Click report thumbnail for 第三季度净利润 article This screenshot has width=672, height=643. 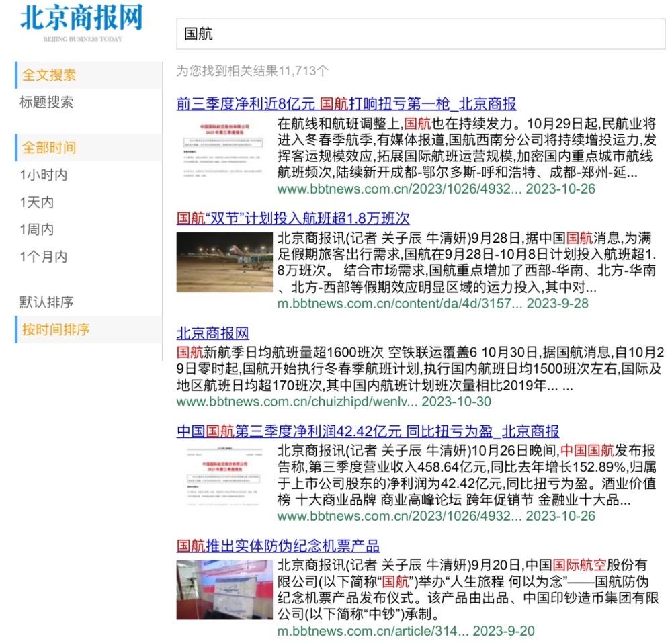click(224, 476)
